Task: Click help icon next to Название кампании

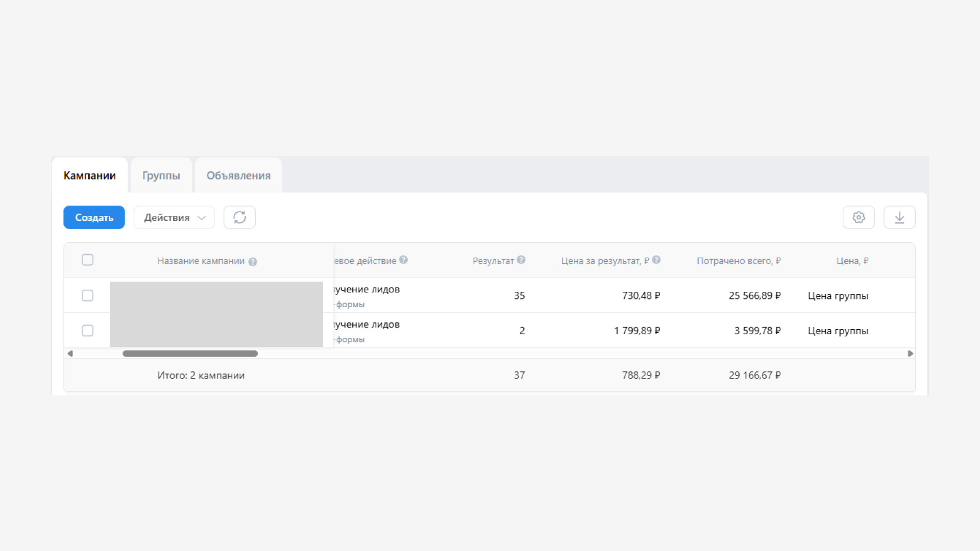Action: (x=253, y=262)
